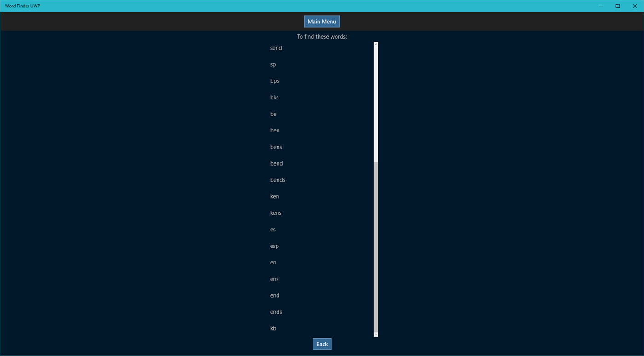This screenshot has height=356, width=644.
Task: Click the 'To find these words:' heading
Action: (321, 36)
